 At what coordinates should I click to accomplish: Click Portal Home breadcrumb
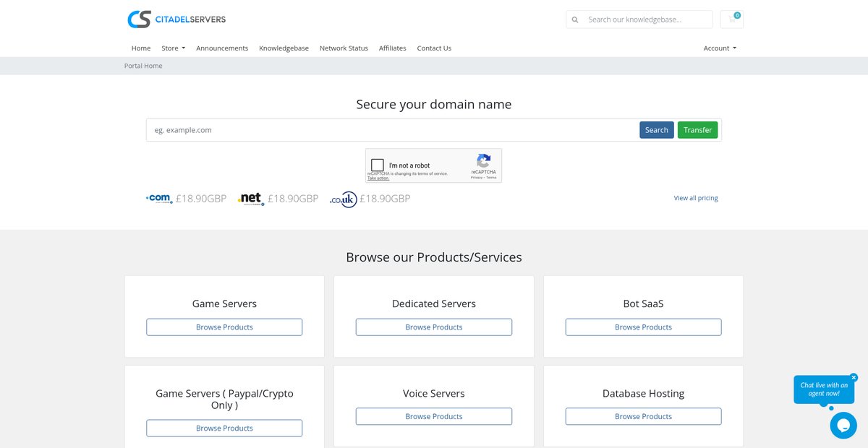[x=143, y=66]
